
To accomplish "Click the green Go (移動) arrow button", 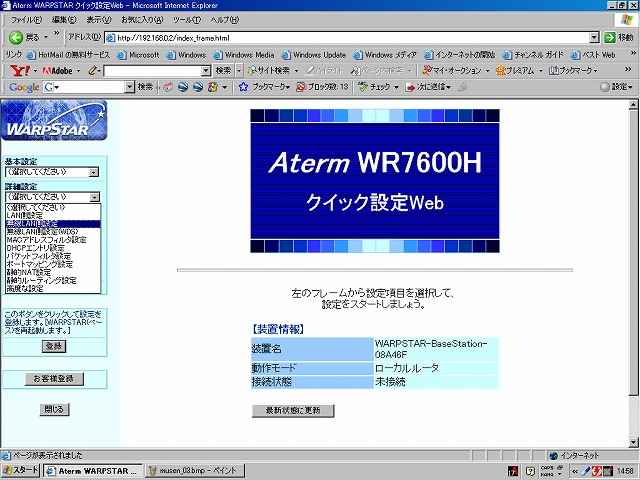I will click(x=610, y=38).
